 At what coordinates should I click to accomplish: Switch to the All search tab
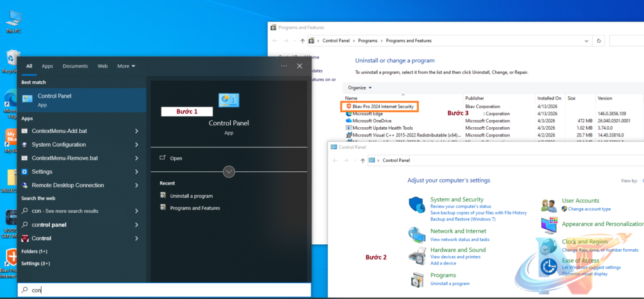(29, 66)
